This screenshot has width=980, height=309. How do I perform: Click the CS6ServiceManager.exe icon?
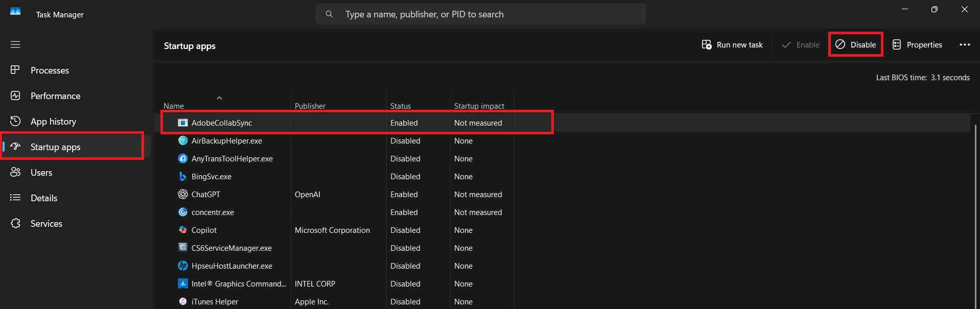click(182, 247)
